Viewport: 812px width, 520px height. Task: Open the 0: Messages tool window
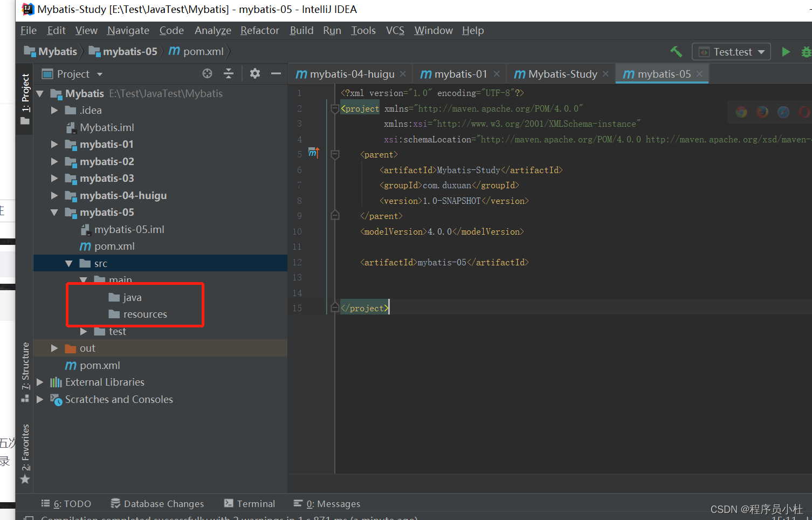[327, 503]
